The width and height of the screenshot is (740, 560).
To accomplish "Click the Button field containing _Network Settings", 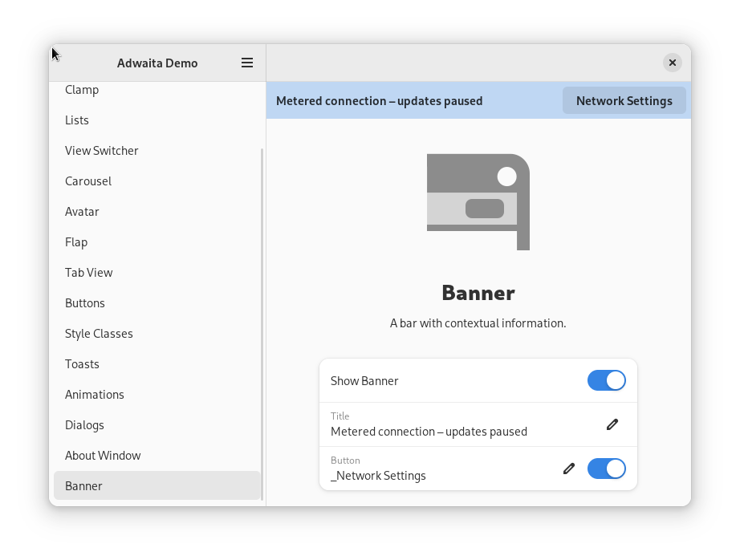I will pos(478,469).
